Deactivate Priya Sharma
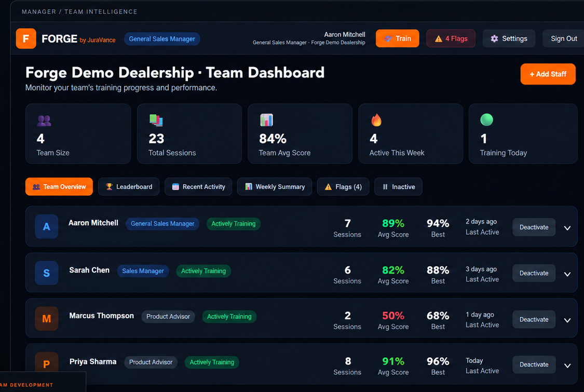This screenshot has height=392, width=584. click(534, 364)
